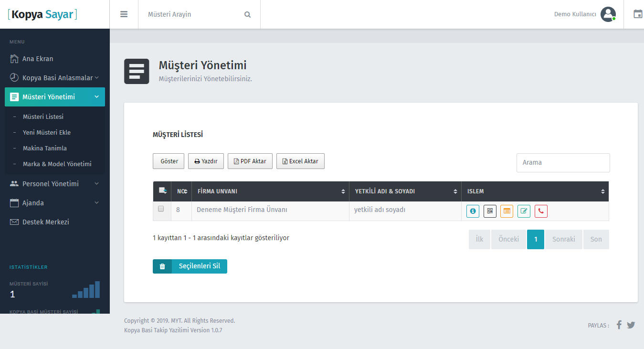
Task: Click the Seçilenleri Sil button
Action: pos(190,266)
